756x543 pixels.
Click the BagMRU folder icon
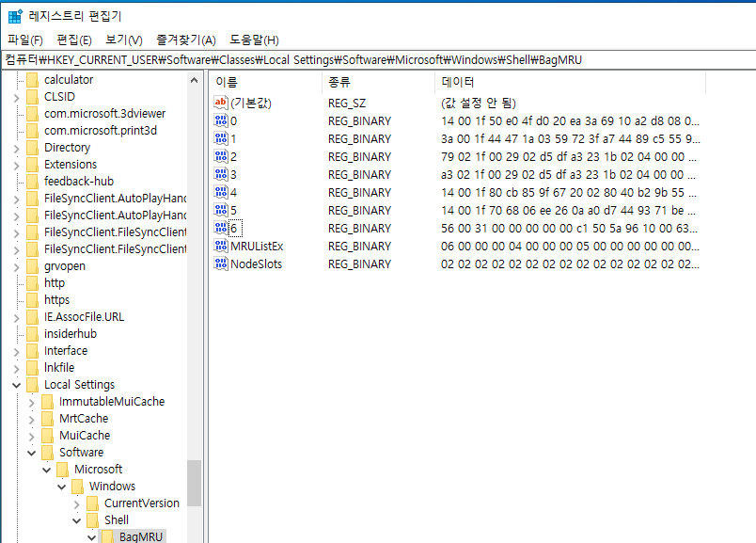107,536
